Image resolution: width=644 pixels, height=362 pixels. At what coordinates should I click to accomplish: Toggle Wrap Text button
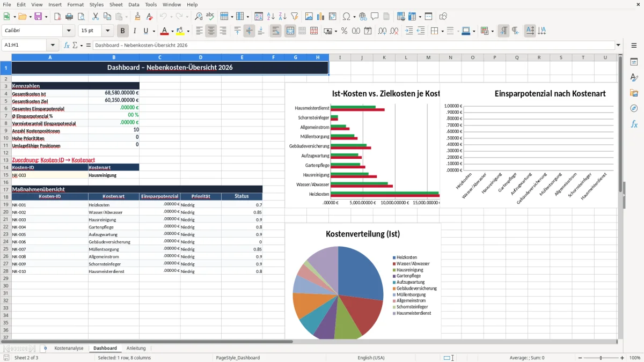pyautogui.click(x=275, y=31)
